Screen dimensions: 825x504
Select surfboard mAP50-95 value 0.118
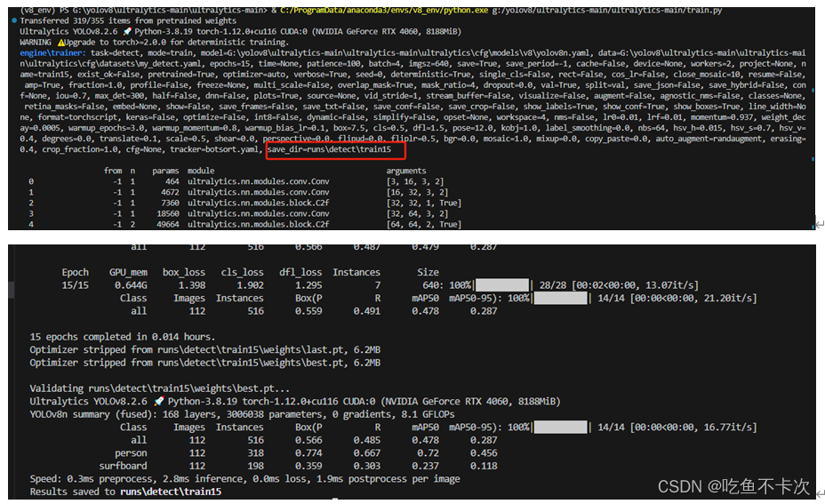(x=484, y=466)
